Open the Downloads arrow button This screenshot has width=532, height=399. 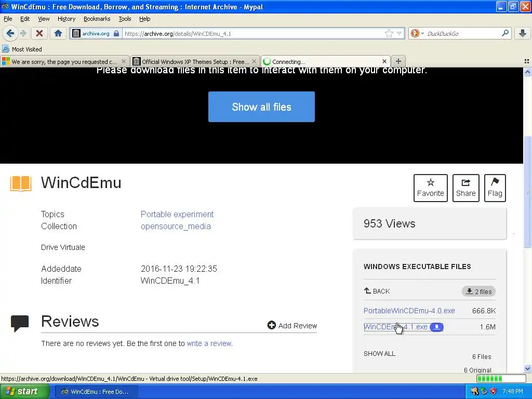pyautogui.click(x=523, y=33)
